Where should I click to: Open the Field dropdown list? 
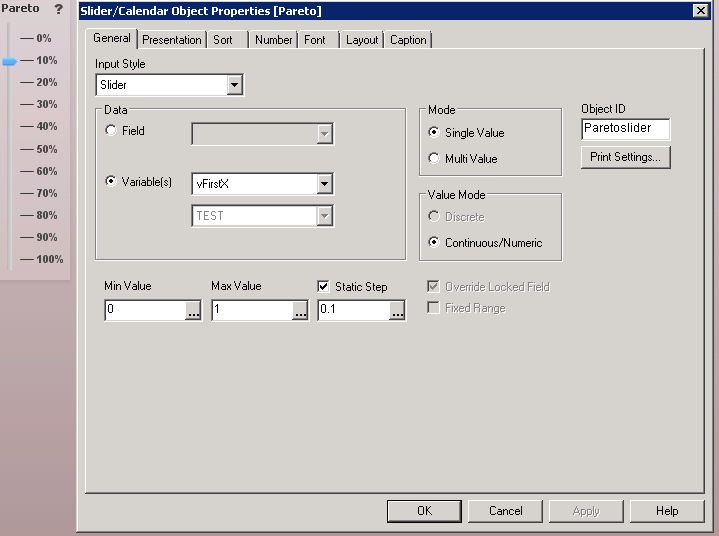[x=325, y=134]
